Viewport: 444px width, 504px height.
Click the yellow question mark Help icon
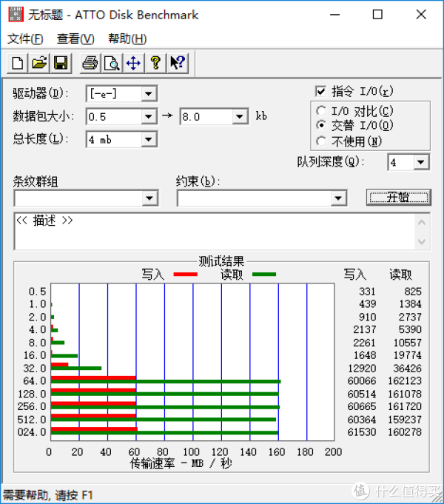tap(155, 63)
